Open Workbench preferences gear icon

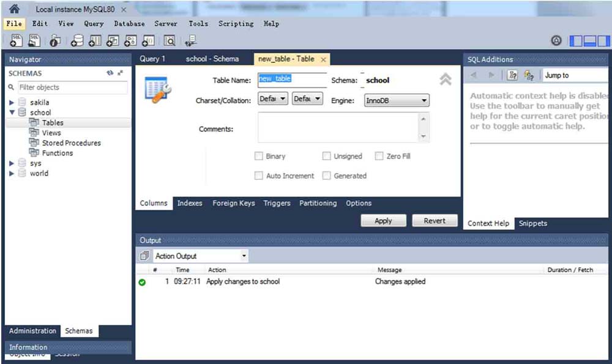click(x=556, y=40)
